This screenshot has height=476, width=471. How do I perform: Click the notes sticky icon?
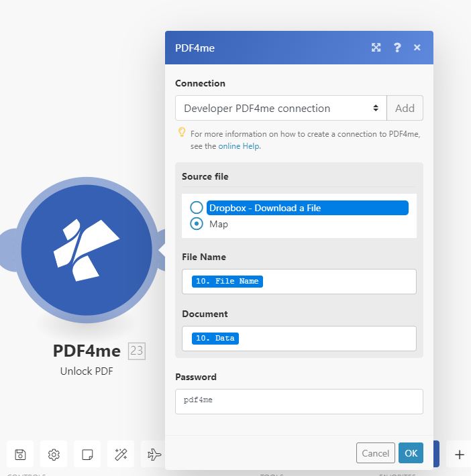click(87, 455)
